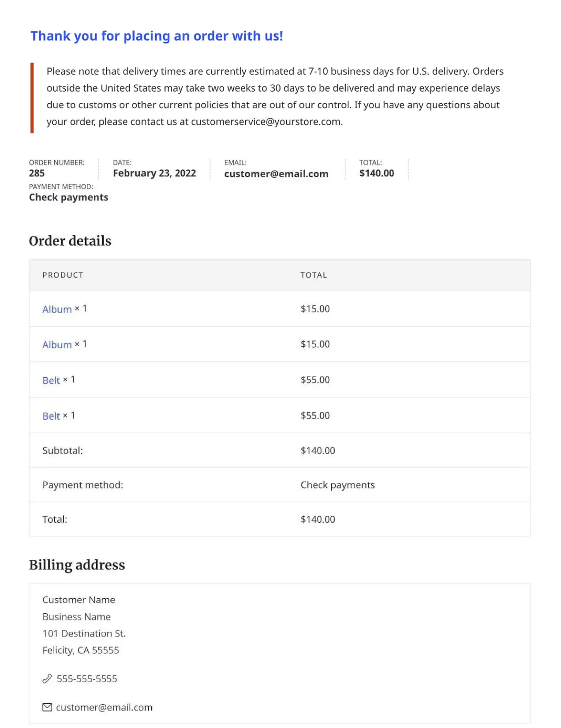Click the envelope icon beside billing email
The image size is (561, 728).
point(47,707)
